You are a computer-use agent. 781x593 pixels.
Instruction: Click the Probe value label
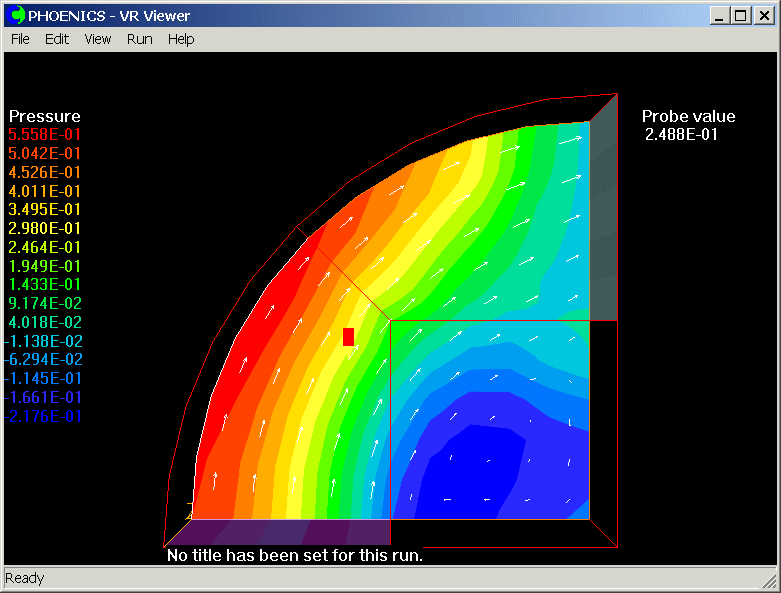click(x=688, y=117)
